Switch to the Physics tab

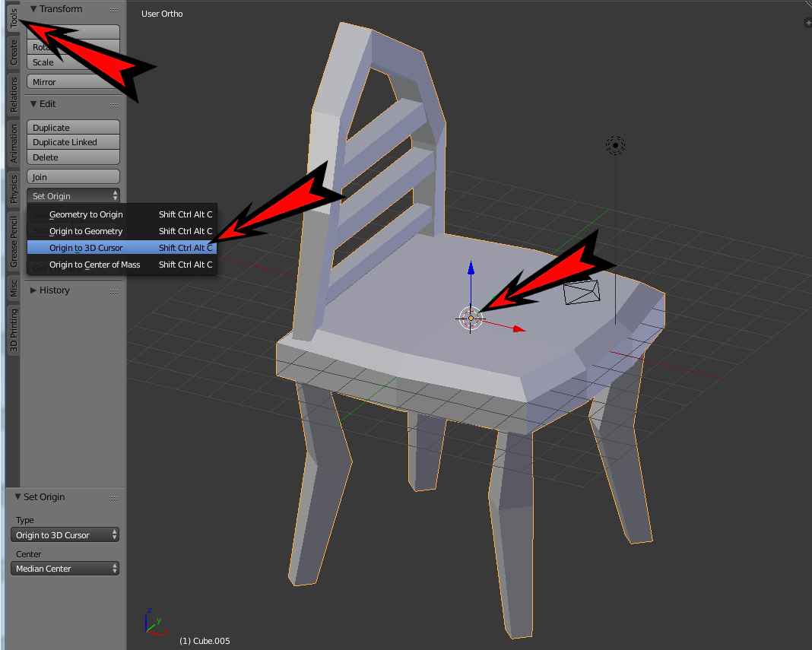(14, 189)
